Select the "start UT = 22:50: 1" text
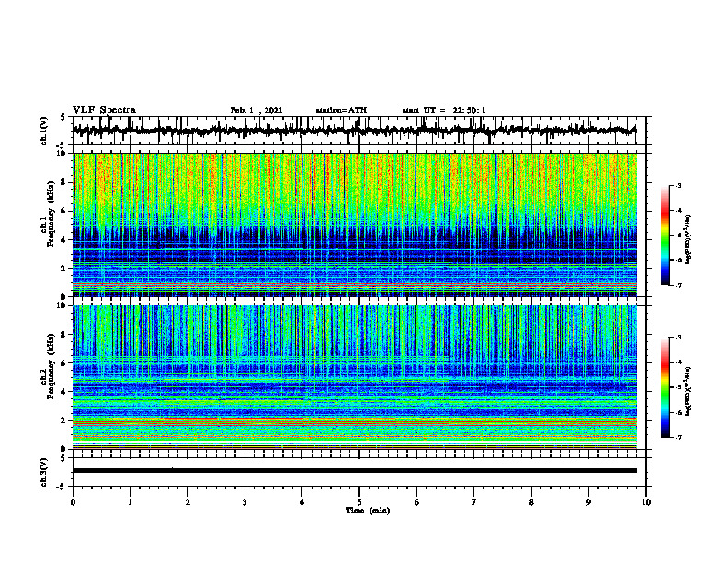The width and height of the screenshot is (728, 563). pyautogui.click(x=444, y=110)
